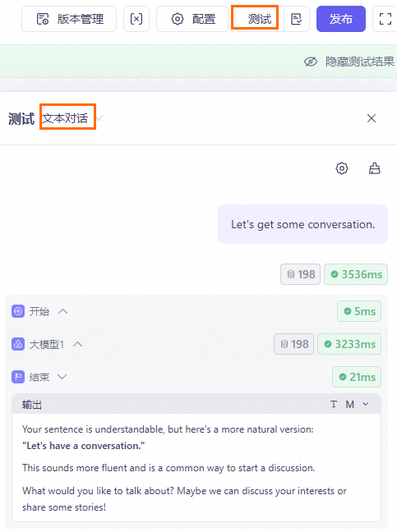
Task: Hide test results via 隐藏测试结果
Action: [x=349, y=62]
